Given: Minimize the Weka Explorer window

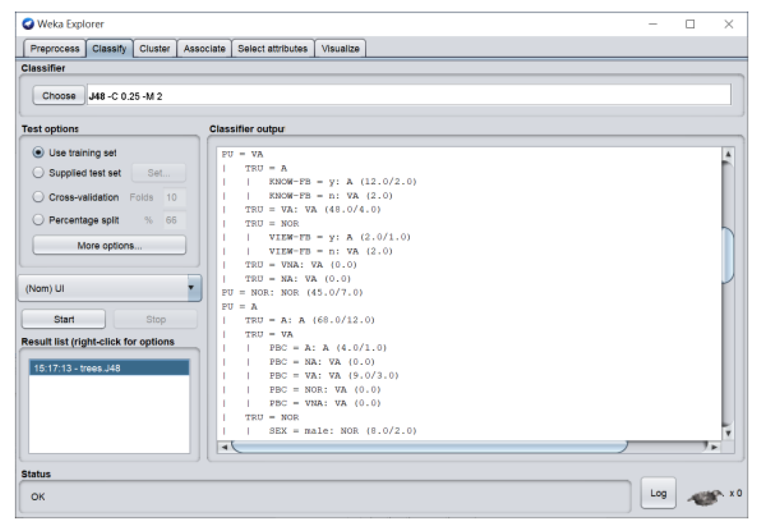Looking at the screenshot, I should pyautogui.click(x=653, y=24).
